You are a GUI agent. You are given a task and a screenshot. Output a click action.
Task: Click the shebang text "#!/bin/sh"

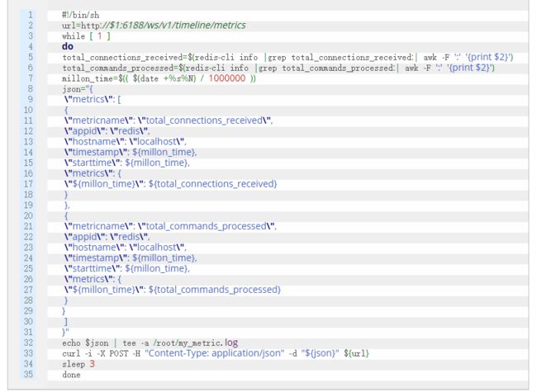coord(80,15)
